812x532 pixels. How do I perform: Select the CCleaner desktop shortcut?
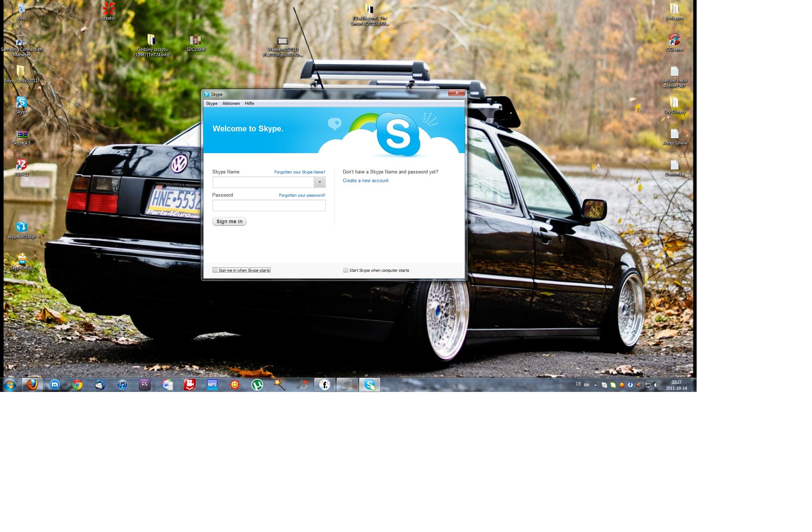coord(674,43)
